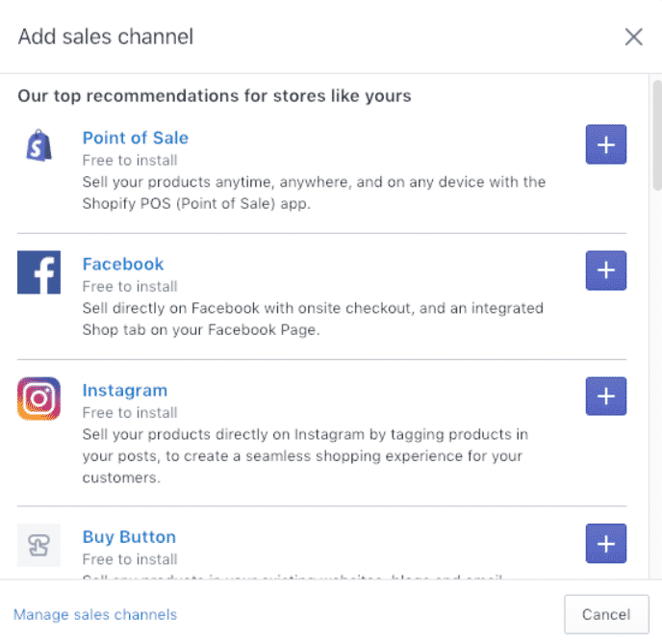The image size is (662, 644).
Task: Cancel the Add sales channel dialog
Action: 606,614
